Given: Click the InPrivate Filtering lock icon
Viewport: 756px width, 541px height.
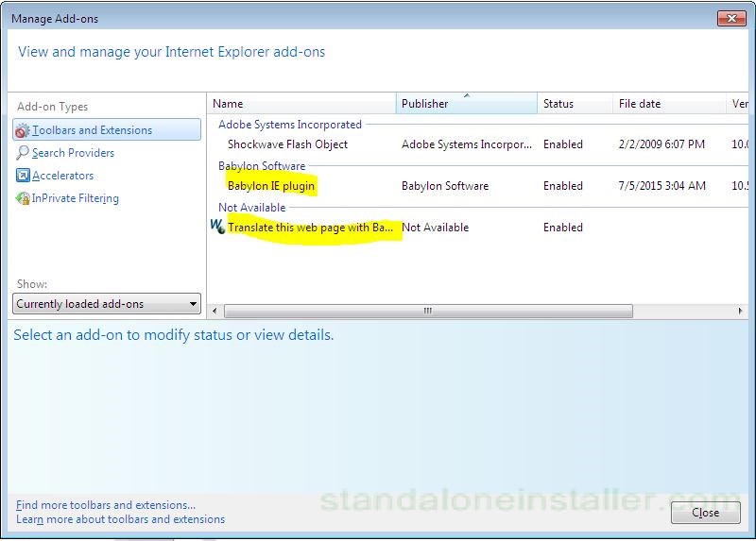Looking at the screenshot, I should coord(23,198).
